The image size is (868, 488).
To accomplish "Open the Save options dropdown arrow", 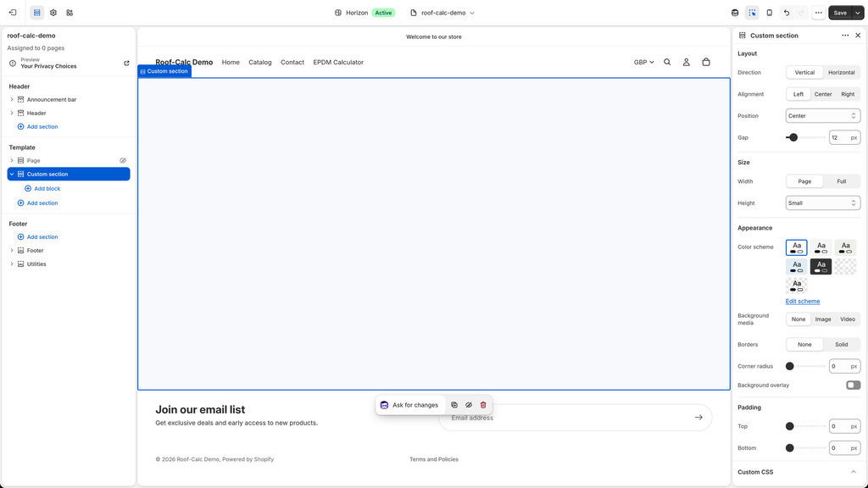I will pyautogui.click(x=858, y=13).
